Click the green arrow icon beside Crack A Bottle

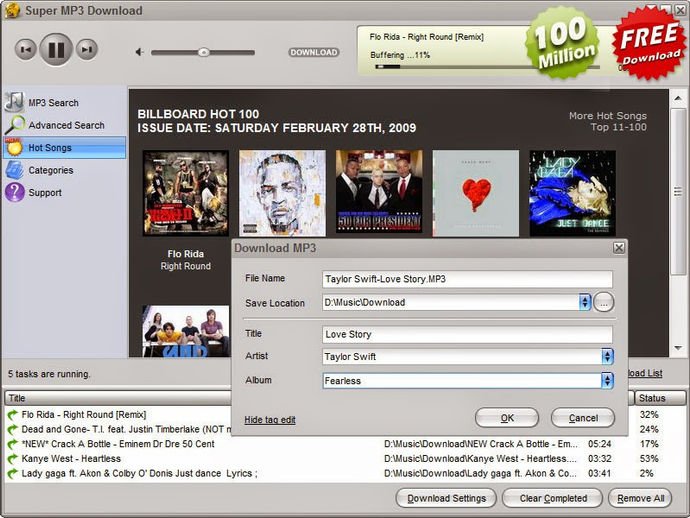13,444
